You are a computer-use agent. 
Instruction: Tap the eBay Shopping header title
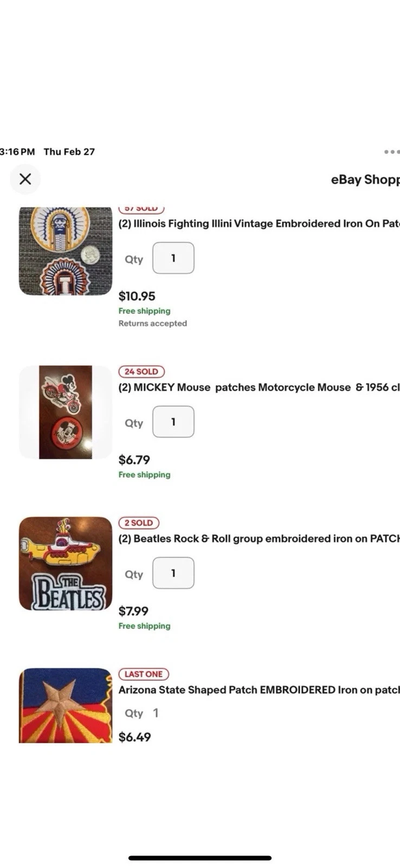coord(365,180)
